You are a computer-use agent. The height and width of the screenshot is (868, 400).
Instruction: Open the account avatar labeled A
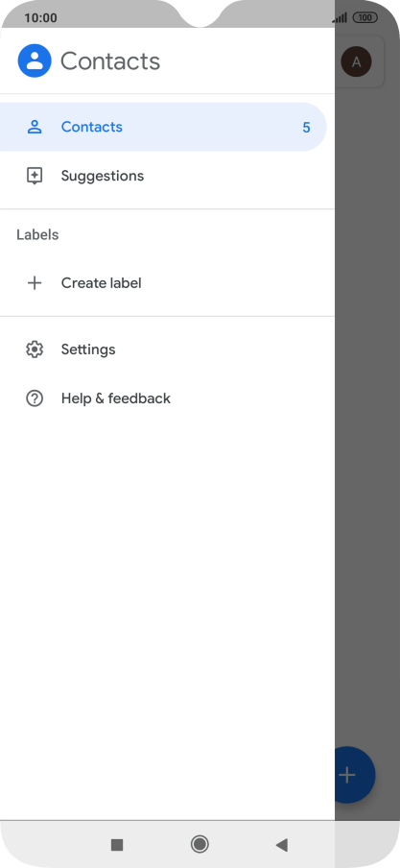coord(356,61)
